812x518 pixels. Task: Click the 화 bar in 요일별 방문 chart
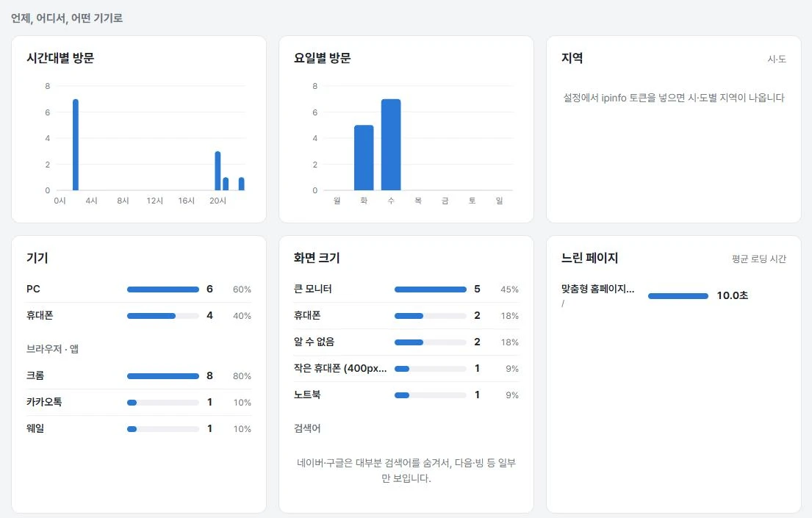pos(364,157)
